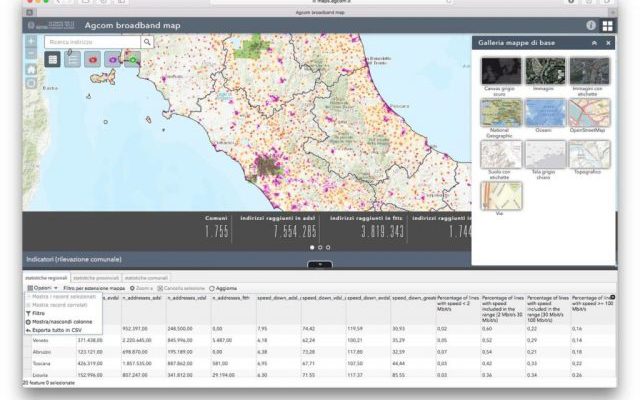This screenshot has height=400, width=640.
Task: Click Indicatori (rilevazione comunale) bar
Action: (x=247, y=260)
